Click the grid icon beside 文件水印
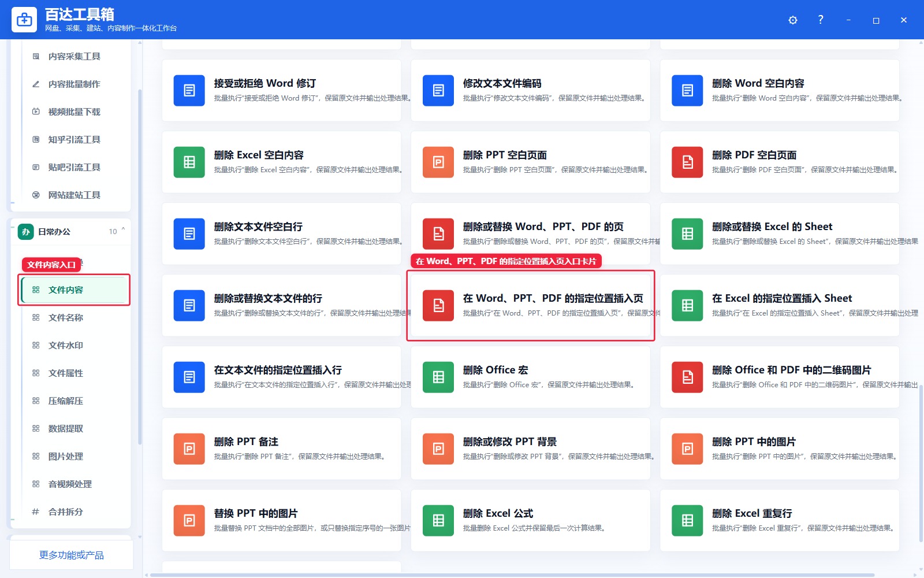The image size is (924, 578). pos(36,345)
